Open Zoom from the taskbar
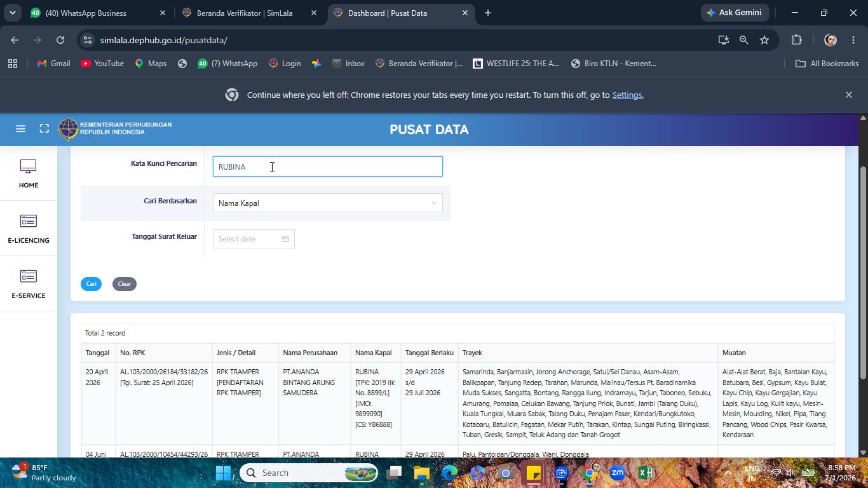 (x=617, y=473)
